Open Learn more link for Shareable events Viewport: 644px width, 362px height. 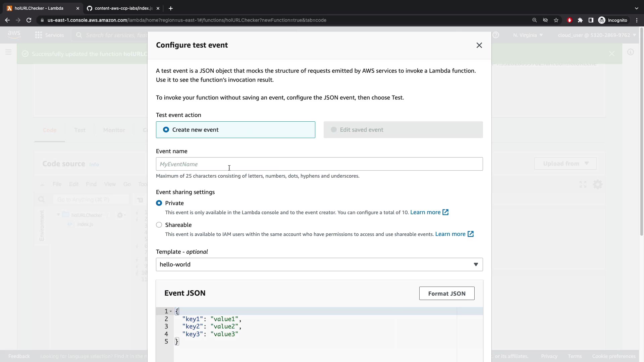pyautogui.click(x=450, y=234)
